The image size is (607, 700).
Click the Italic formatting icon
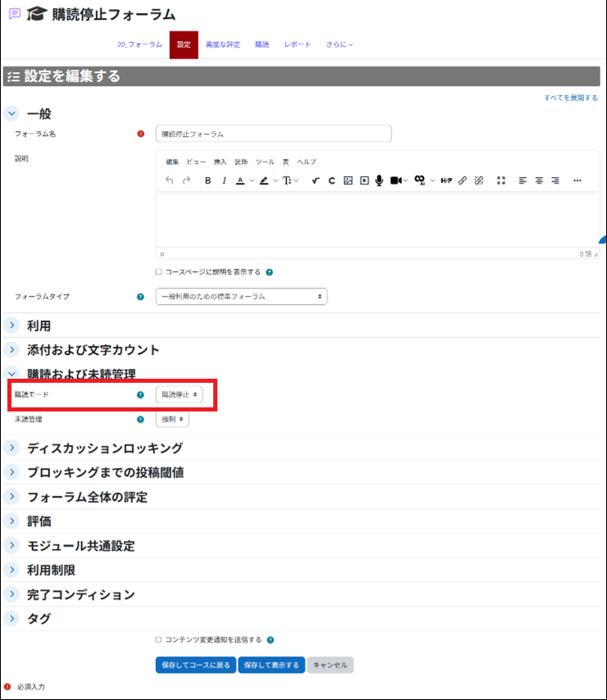[x=223, y=180]
